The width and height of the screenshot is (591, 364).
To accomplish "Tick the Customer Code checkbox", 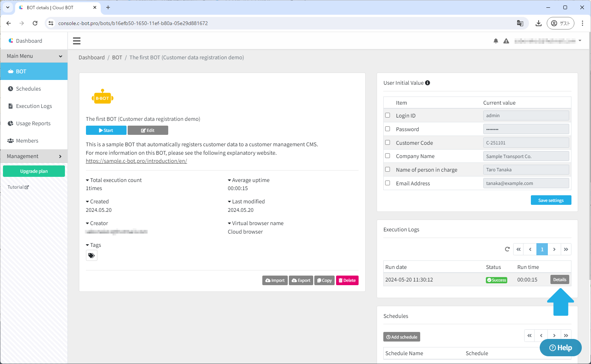I will coord(387,143).
